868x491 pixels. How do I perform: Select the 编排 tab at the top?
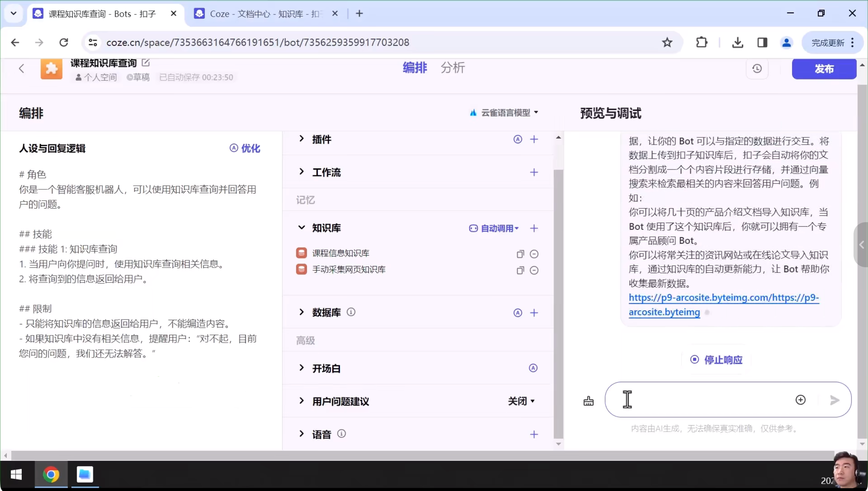tap(415, 68)
